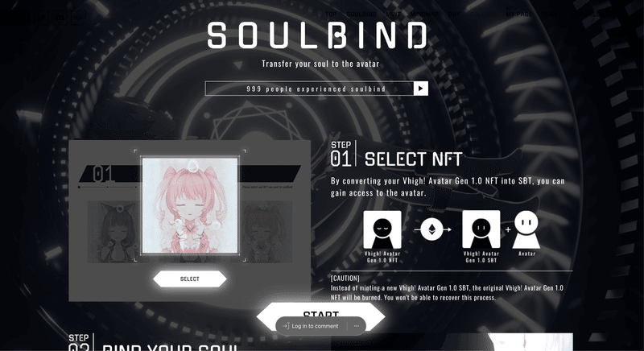The image size is (644, 351).
Task: Go to MY PAGE in navigation
Action: (x=518, y=14)
